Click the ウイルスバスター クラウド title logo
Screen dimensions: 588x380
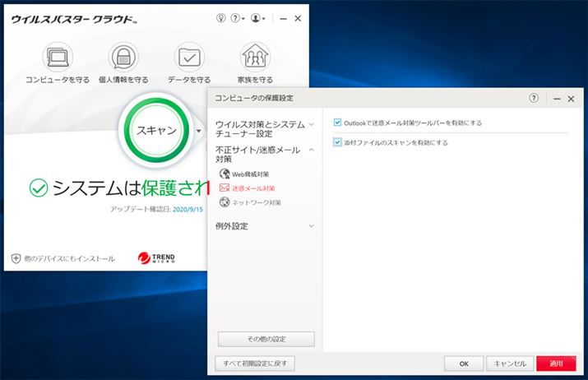coord(74,19)
